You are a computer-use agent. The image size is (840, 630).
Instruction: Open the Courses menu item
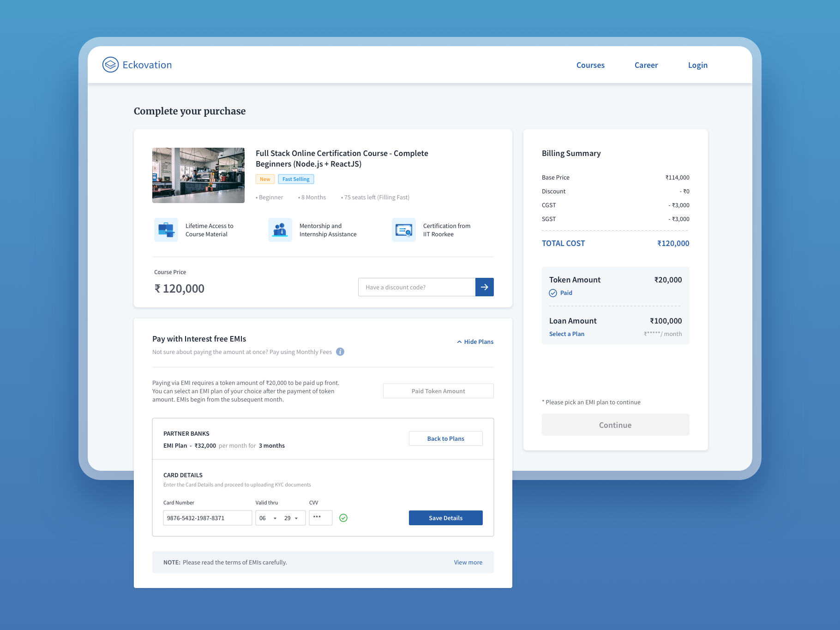(590, 65)
